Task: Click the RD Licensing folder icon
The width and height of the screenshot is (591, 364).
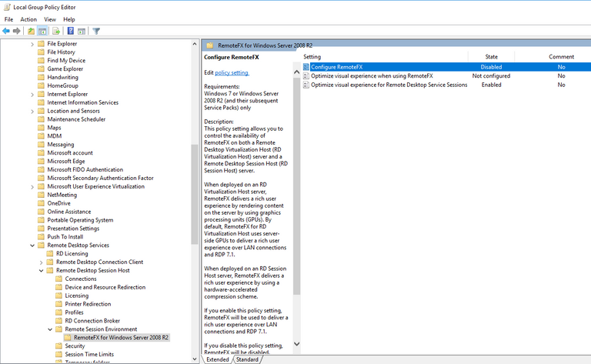Action: click(50, 254)
